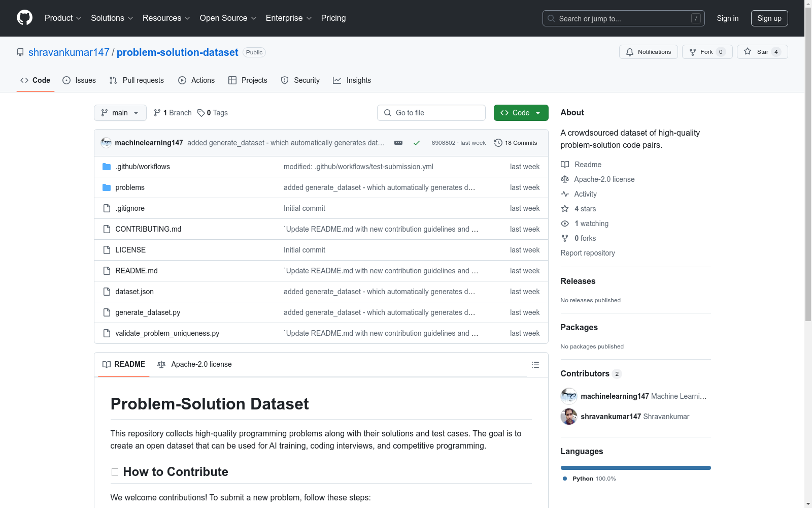View the 0 forks link

579,238
